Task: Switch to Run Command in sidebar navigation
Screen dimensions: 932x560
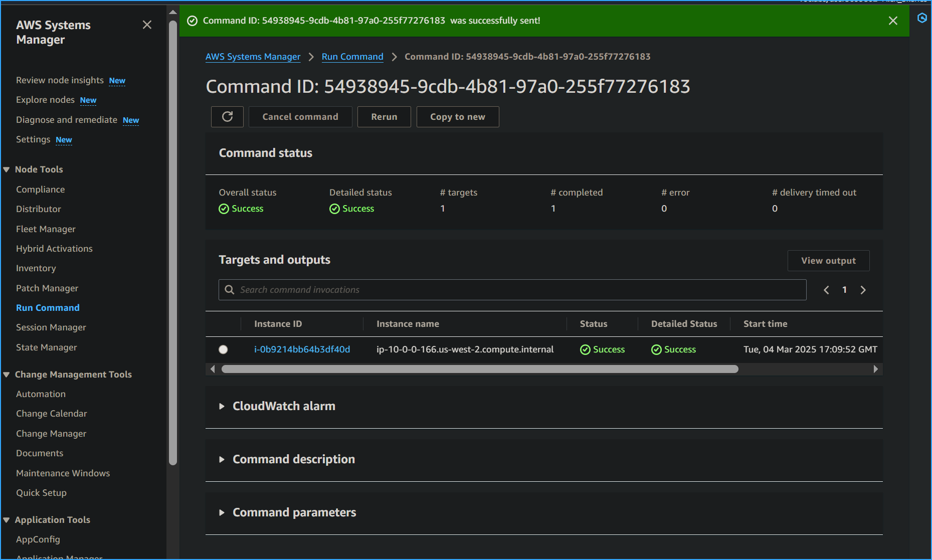Action: (48, 307)
